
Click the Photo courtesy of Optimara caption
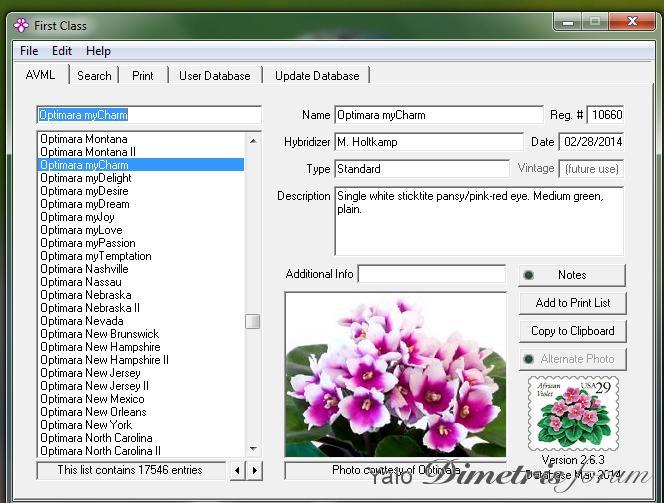point(396,470)
